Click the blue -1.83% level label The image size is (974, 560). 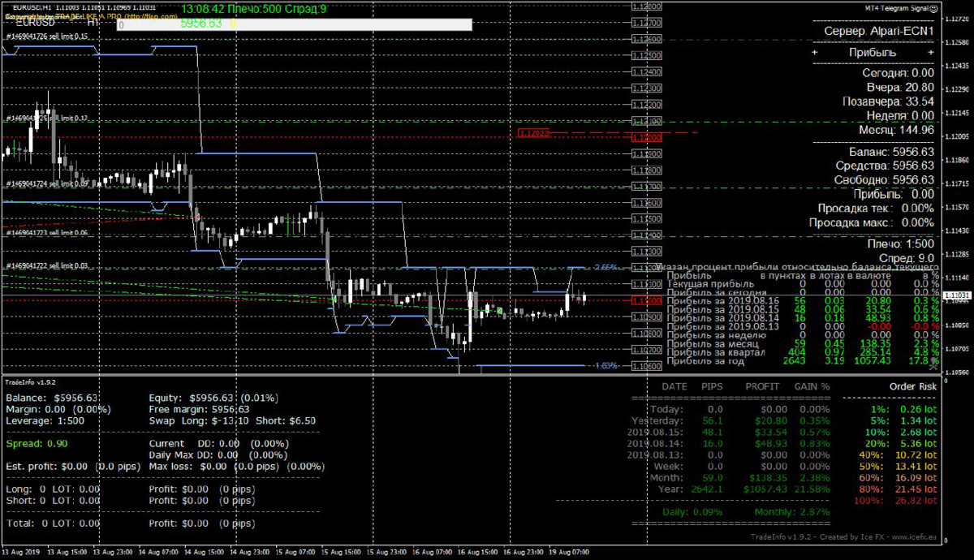(x=606, y=366)
